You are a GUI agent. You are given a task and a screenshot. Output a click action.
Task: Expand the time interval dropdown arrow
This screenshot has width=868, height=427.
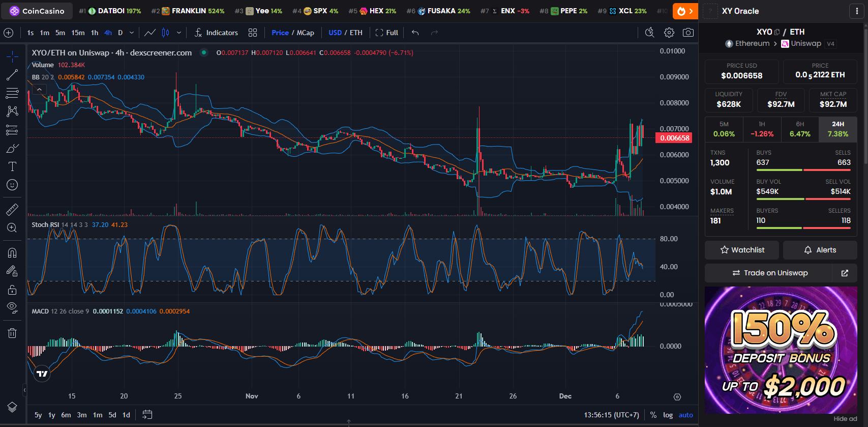[x=132, y=33]
